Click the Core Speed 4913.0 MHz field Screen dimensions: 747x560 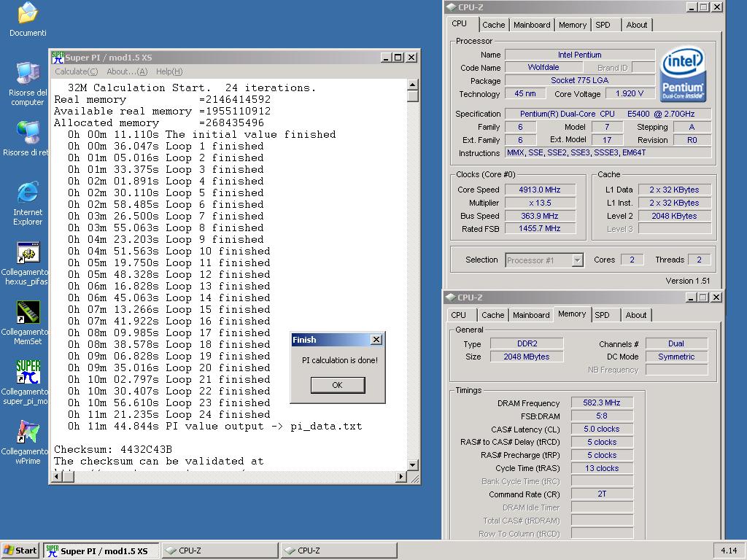(x=540, y=190)
